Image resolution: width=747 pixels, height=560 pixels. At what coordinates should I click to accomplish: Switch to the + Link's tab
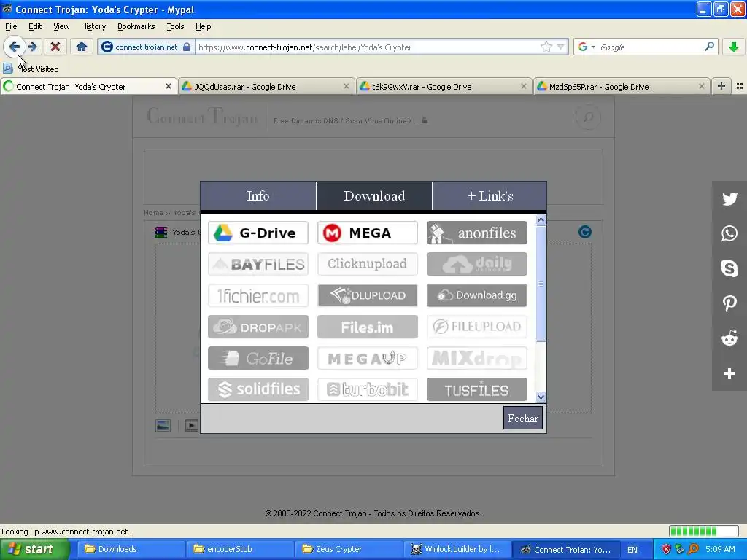[x=489, y=195]
